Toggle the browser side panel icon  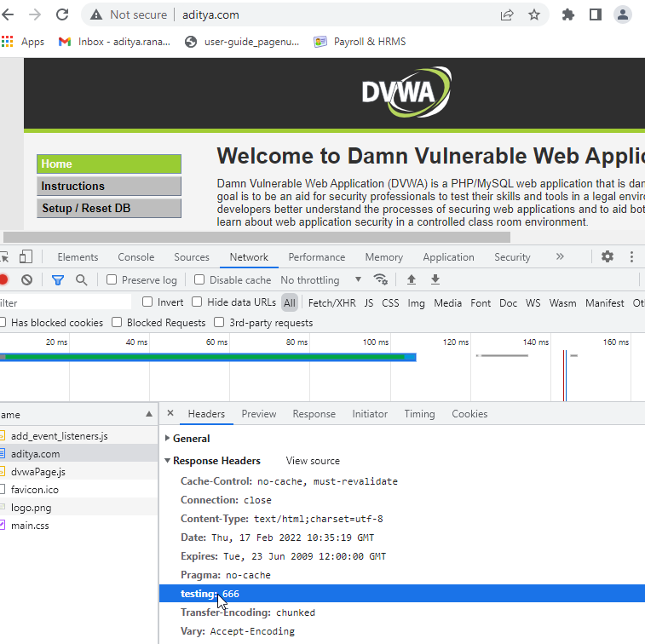tap(596, 15)
